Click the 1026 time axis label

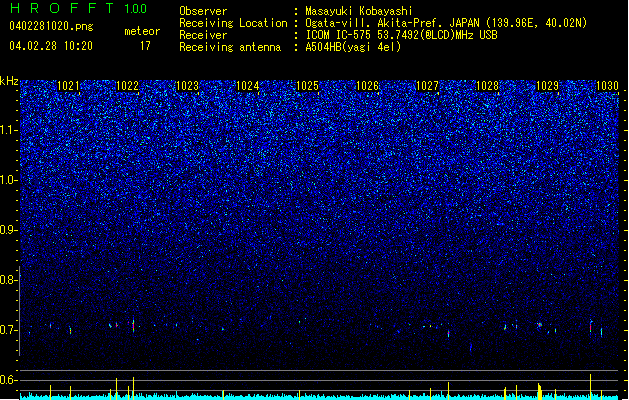click(x=367, y=86)
